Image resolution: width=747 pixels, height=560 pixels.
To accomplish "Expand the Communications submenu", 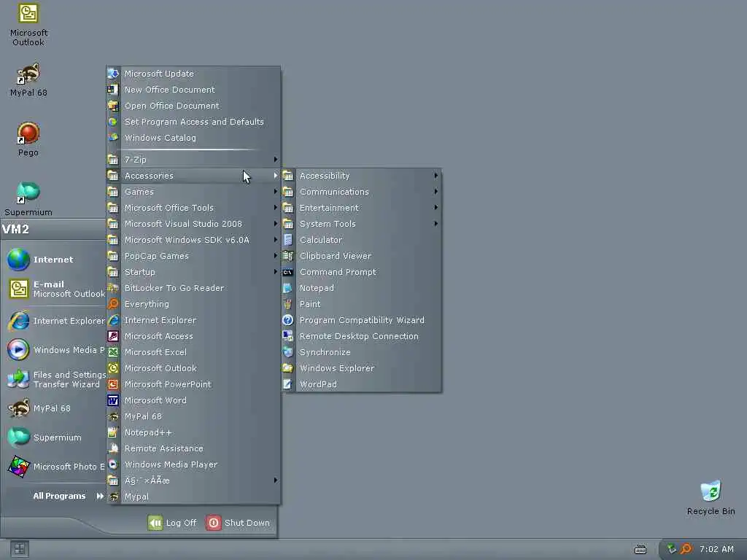I will point(362,192).
